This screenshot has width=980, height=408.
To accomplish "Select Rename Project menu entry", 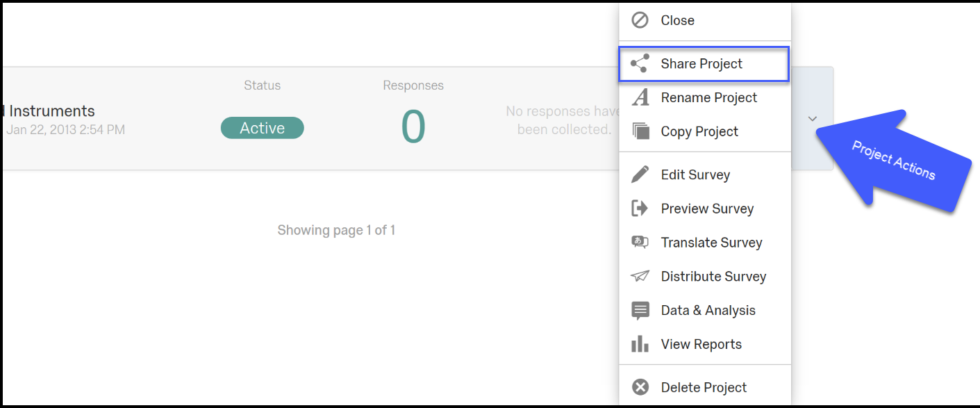I will [x=708, y=98].
